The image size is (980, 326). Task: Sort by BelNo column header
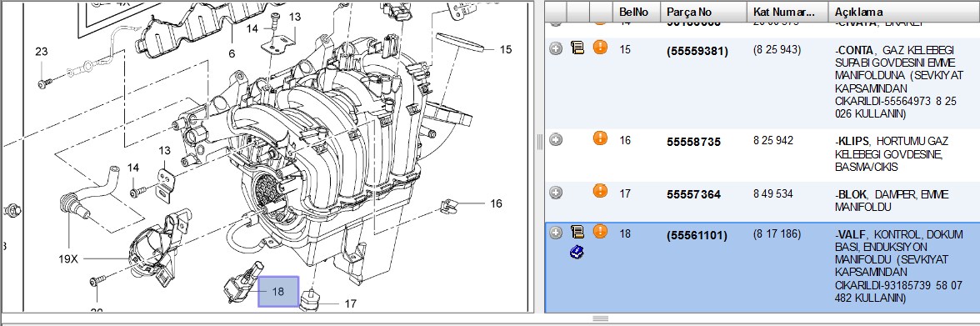[x=637, y=12]
